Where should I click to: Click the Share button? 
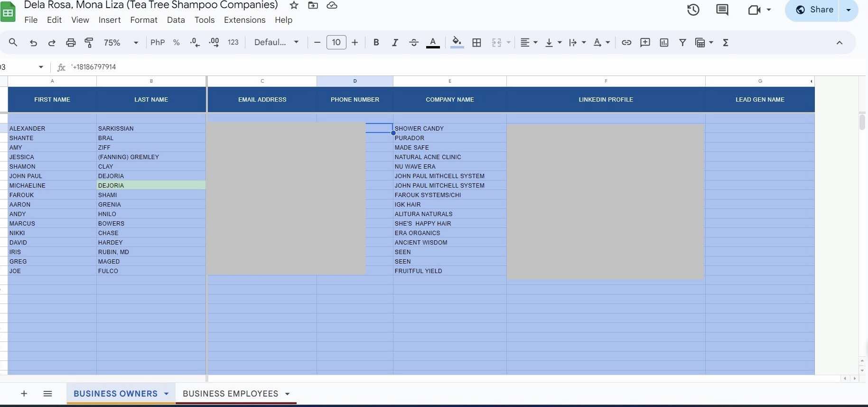[x=814, y=9]
